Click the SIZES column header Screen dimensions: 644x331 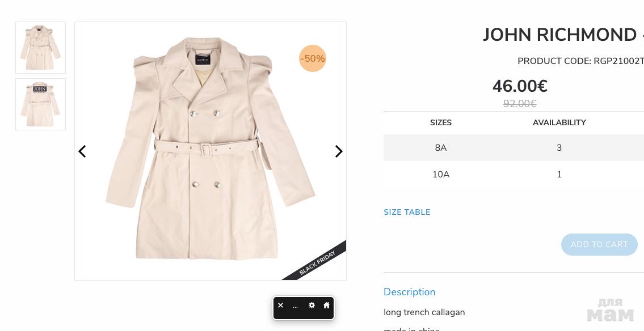coord(441,122)
